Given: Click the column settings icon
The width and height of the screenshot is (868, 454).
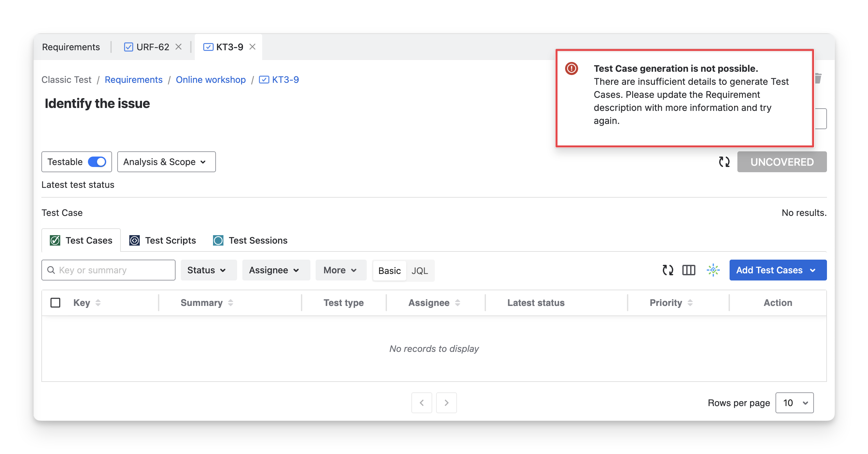Looking at the screenshot, I should (689, 270).
